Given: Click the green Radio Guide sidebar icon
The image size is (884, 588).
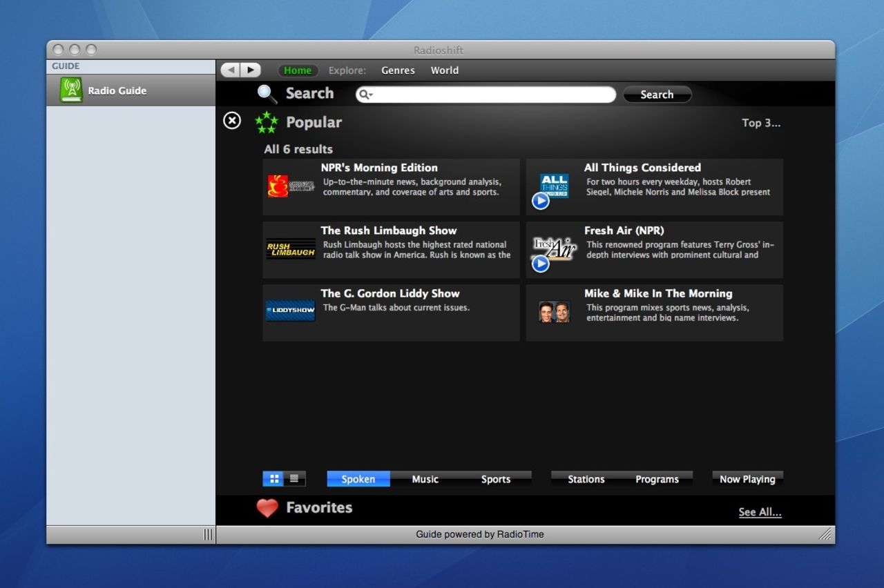Looking at the screenshot, I should pos(70,90).
